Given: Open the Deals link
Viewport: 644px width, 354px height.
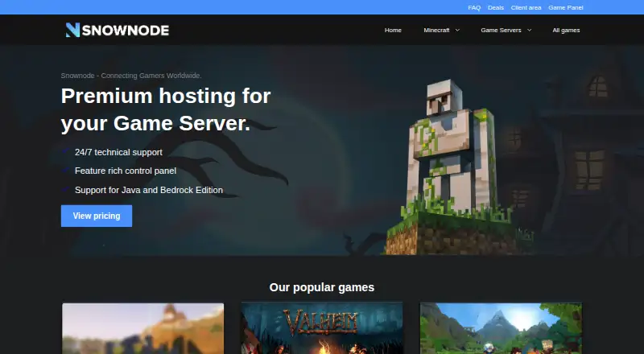Looking at the screenshot, I should [x=496, y=7].
